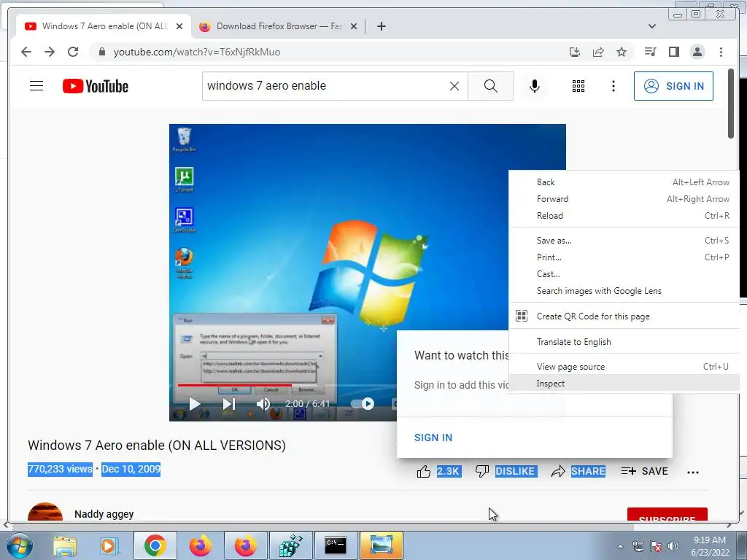The height and width of the screenshot is (560, 747).
Task: Toggle the autoplay switch in player
Action: click(363, 404)
